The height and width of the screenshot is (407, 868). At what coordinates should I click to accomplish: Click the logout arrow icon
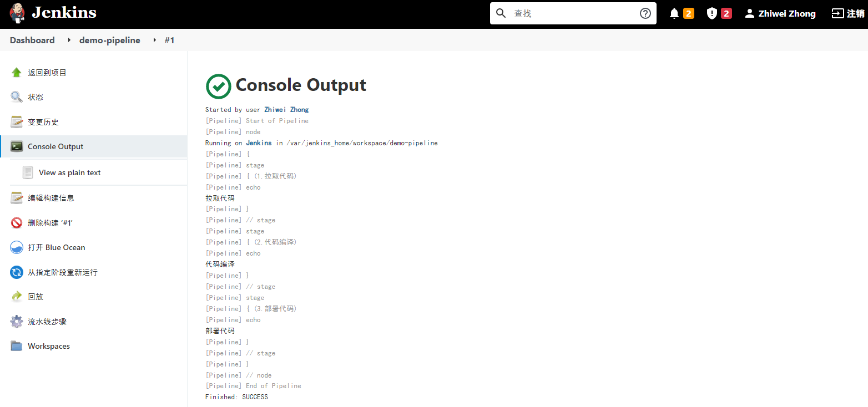click(x=837, y=13)
